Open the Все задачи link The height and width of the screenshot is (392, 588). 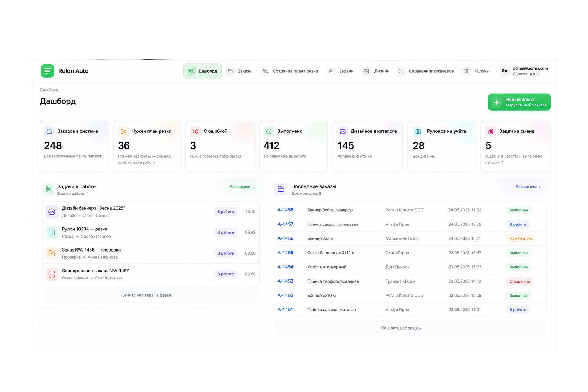coord(242,187)
